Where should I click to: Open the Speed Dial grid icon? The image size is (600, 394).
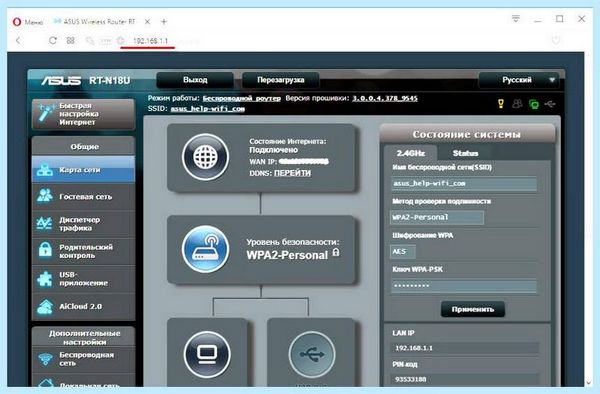(70, 40)
